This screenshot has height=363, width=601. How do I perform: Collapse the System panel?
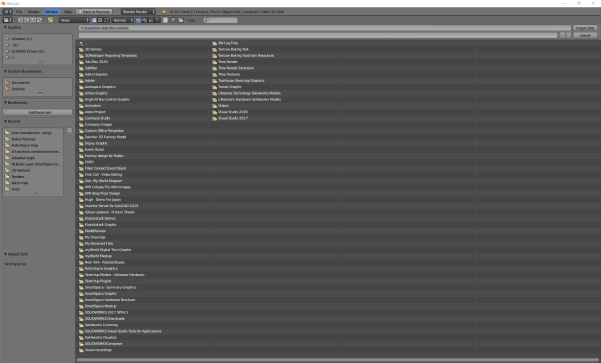[x=5, y=28]
